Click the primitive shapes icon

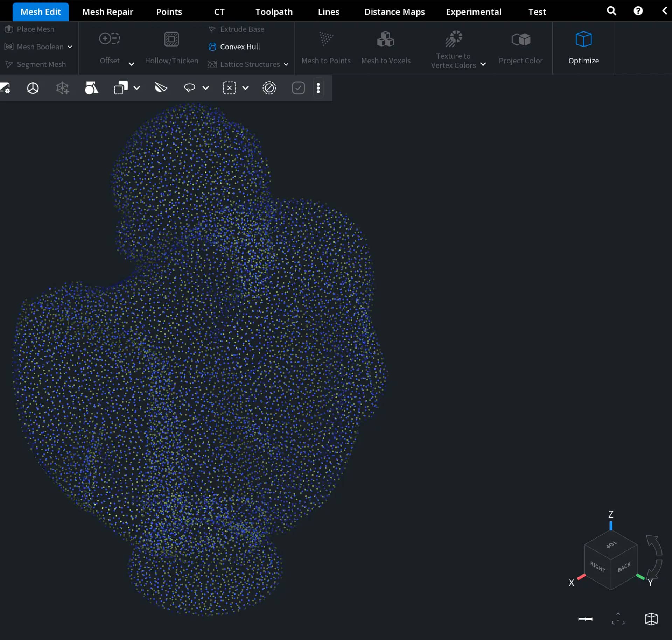pyautogui.click(x=91, y=88)
